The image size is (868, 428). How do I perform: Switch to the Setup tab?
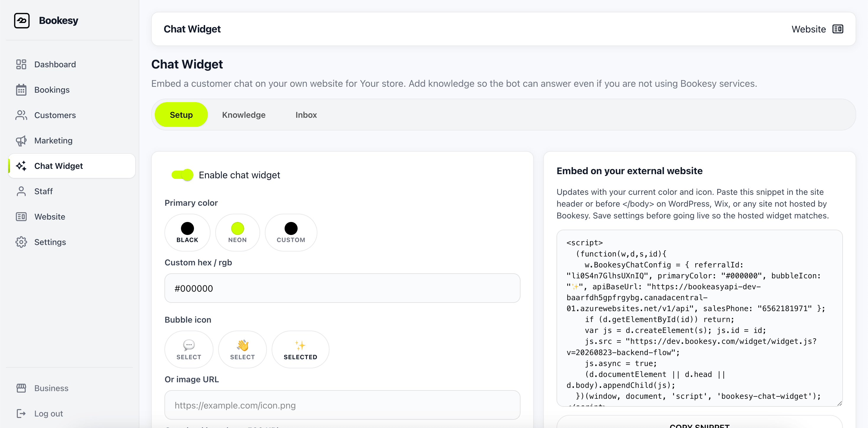click(181, 115)
